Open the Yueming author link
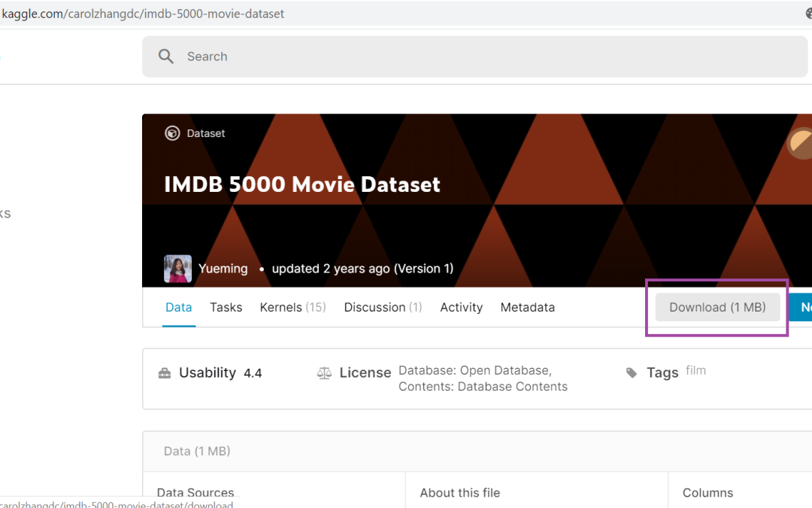The image size is (812, 508). [223, 269]
